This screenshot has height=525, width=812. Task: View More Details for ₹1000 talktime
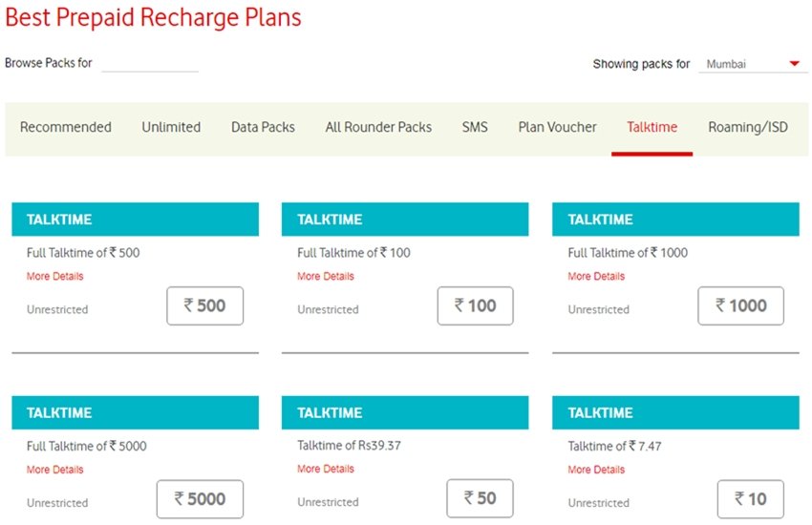tap(596, 277)
